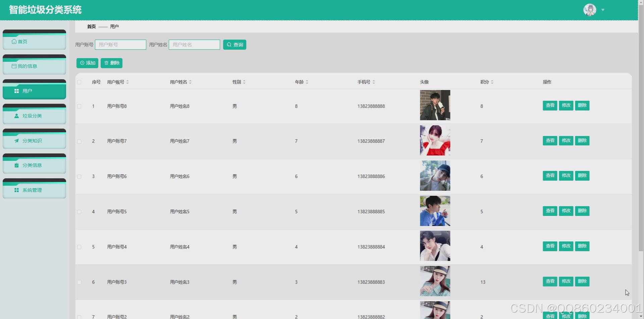Click the 添加 button
Viewport: 644px width, 319px height.
(87, 63)
